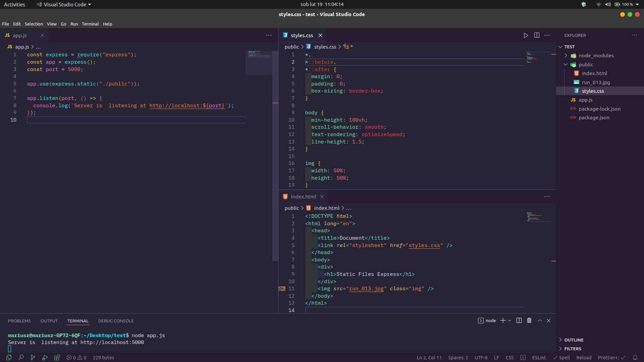Show errors and warnings count
Screen dimensions: 644x362
[76, 358]
